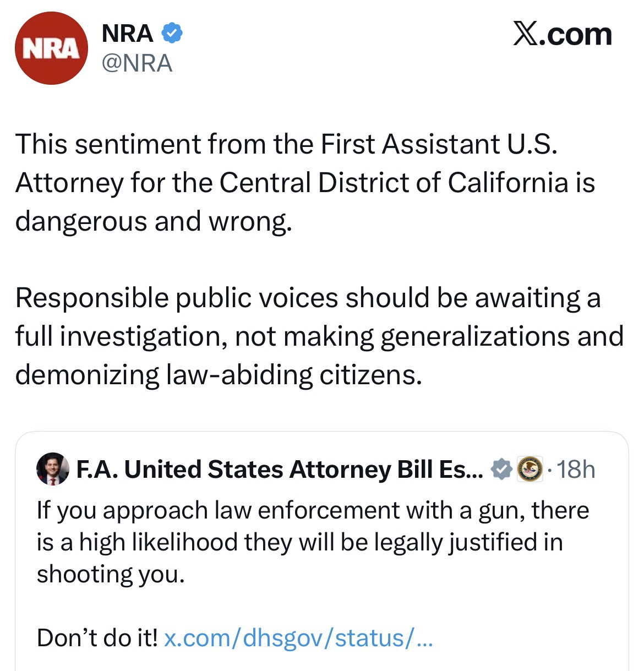This screenshot has width=644, height=671.
Task: Click the "Don't do it!" text
Action: tap(97, 638)
